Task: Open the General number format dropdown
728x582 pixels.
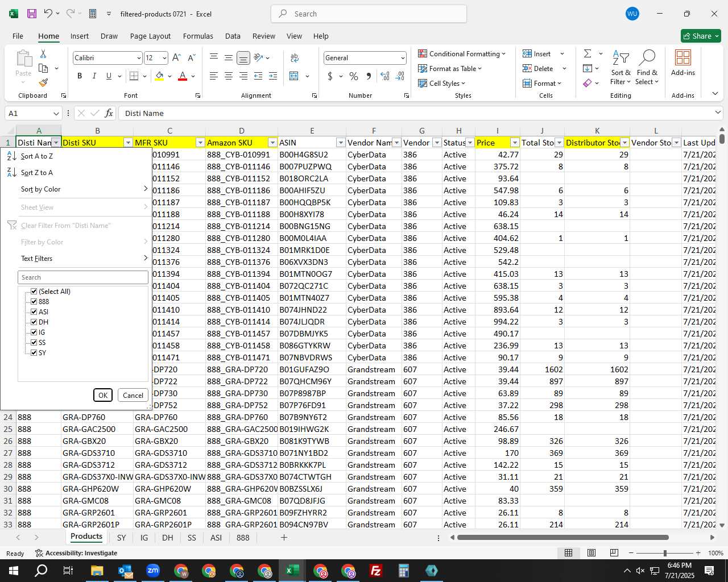Action: 403,58
